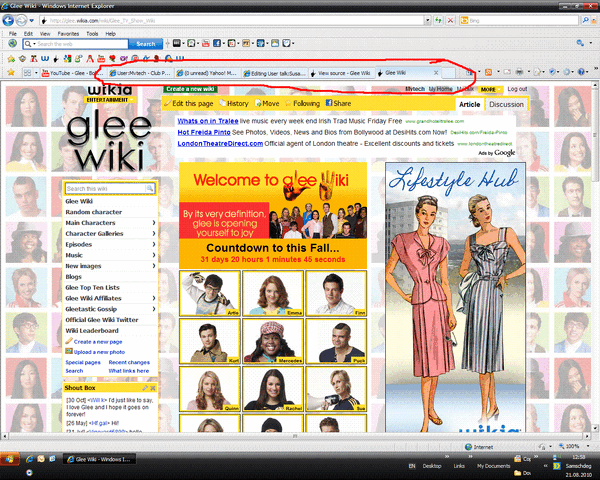Screen dimensions: 600x480
Task: Open the Tools menu
Action: tap(92, 34)
